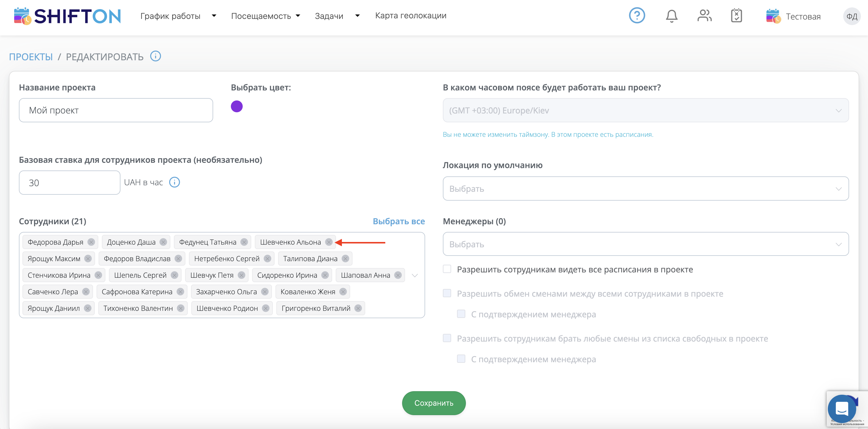Open info icon next to РЕДАКТИРОВАТЬ
The height and width of the screenshot is (429, 868).
tap(155, 56)
